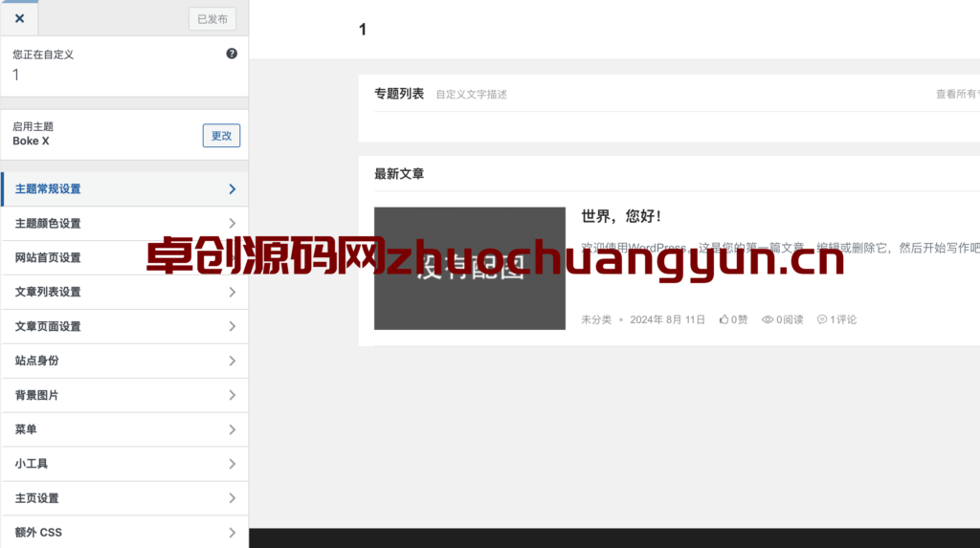Open the 世界，您好! post title
Viewport: 980px width, 548px height.
621,216
